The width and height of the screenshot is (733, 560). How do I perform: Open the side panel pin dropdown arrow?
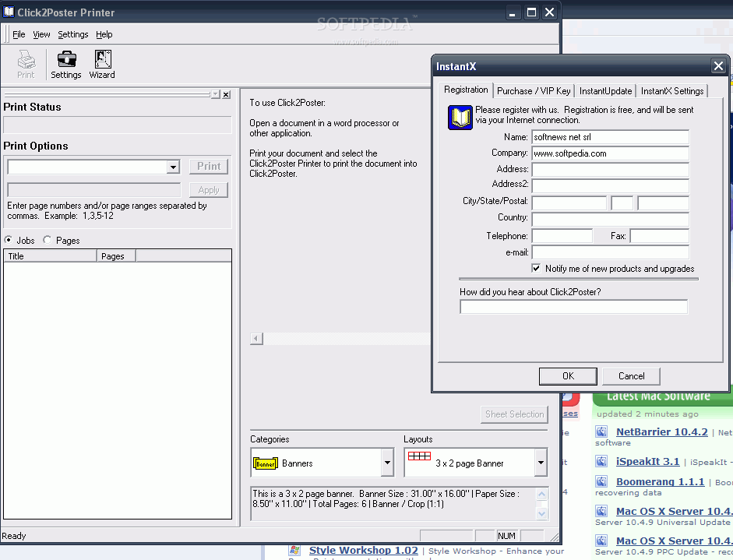click(x=215, y=94)
